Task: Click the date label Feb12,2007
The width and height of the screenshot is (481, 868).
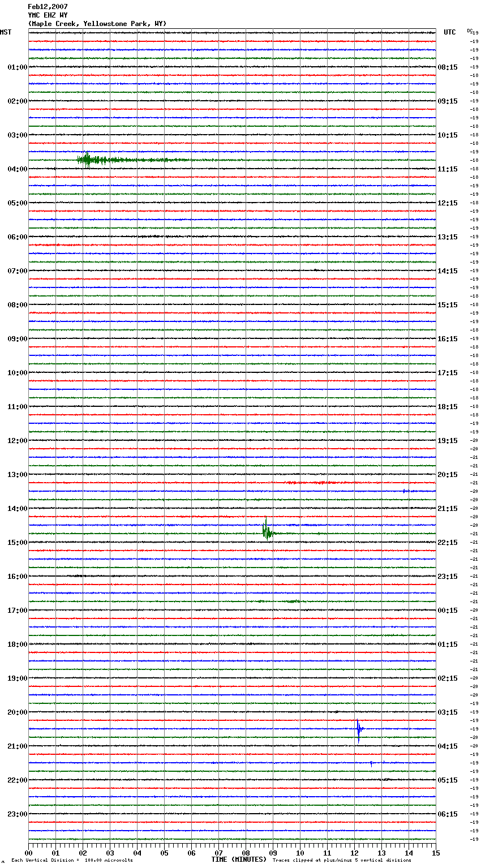Action: [48, 7]
